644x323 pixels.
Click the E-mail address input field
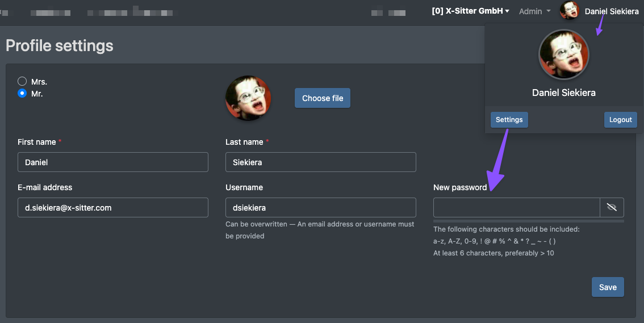click(x=113, y=208)
